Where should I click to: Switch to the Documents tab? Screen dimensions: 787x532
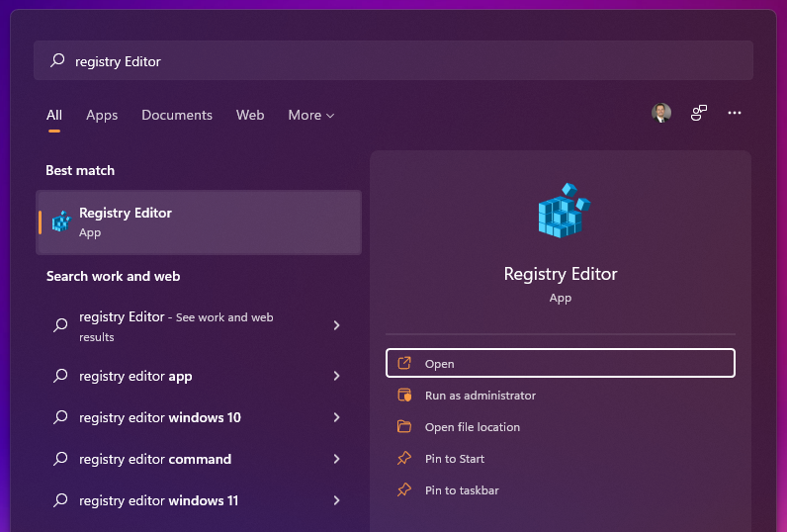177,115
